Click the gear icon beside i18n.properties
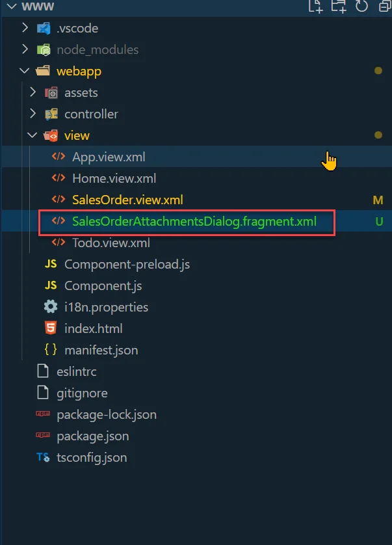Screen dimensions: 392x545 [50, 307]
